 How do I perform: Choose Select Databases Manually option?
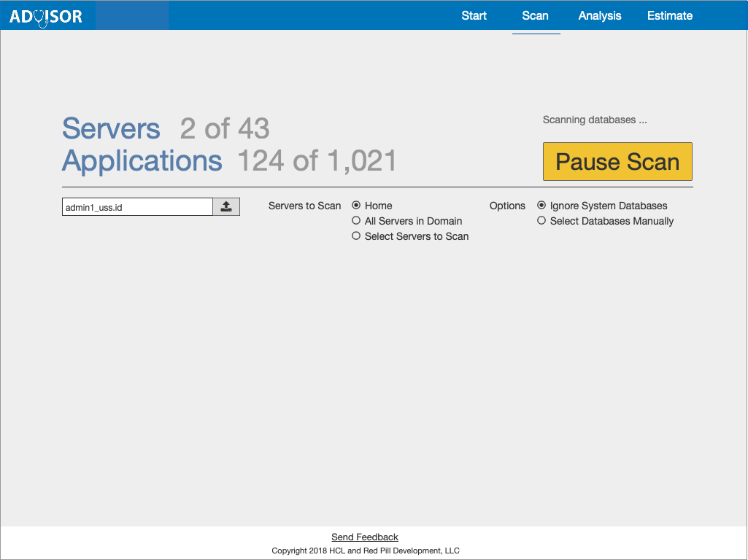541,221
